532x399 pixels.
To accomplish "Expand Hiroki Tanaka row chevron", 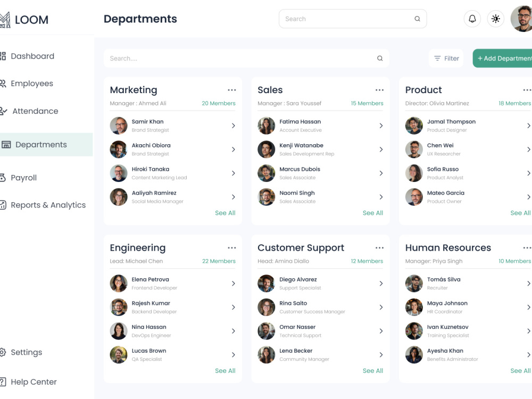I will pos(234,173).
